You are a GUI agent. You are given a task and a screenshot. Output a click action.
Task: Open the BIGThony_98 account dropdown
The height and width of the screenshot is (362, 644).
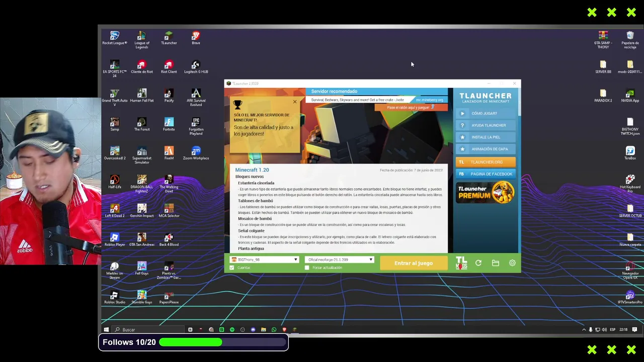pos(264,259)
